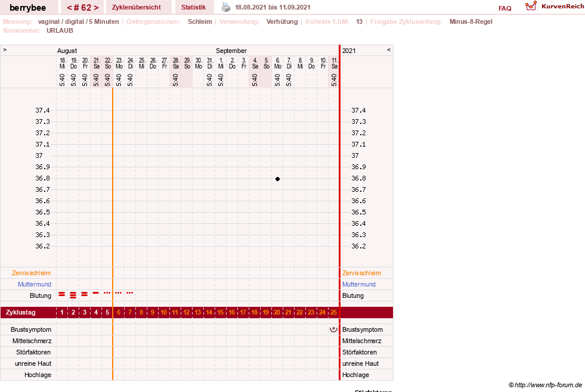
Task: Click the date header 11. Sa
Action: coord(335,63)
